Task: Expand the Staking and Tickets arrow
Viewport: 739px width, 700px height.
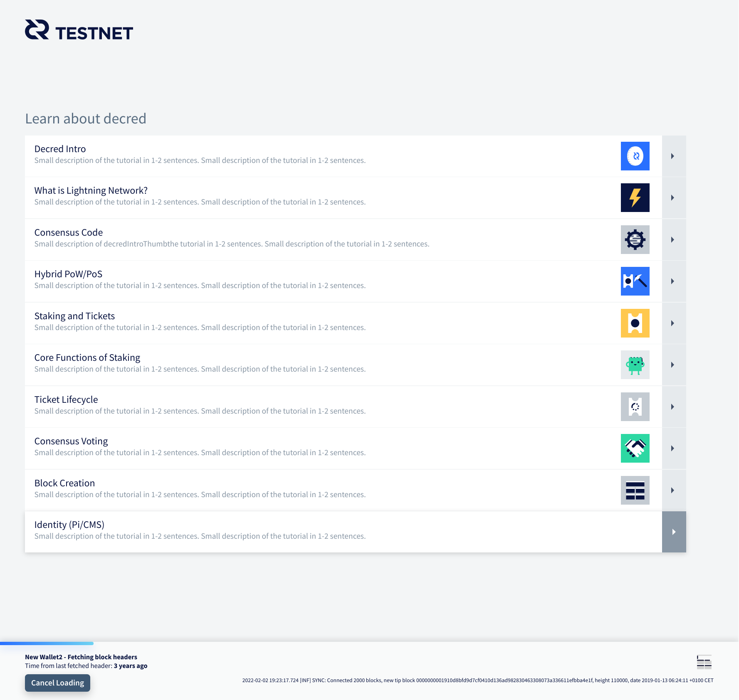Action: point(674,323)
